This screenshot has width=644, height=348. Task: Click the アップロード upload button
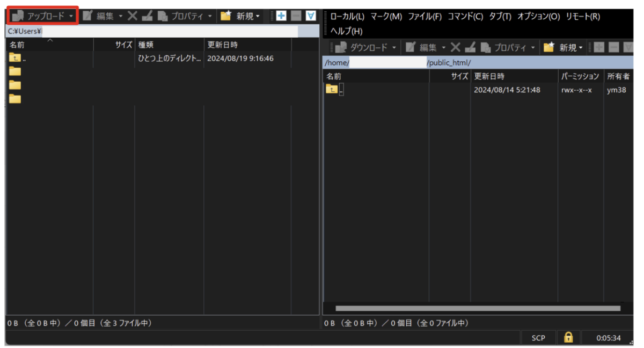point(40,16)
